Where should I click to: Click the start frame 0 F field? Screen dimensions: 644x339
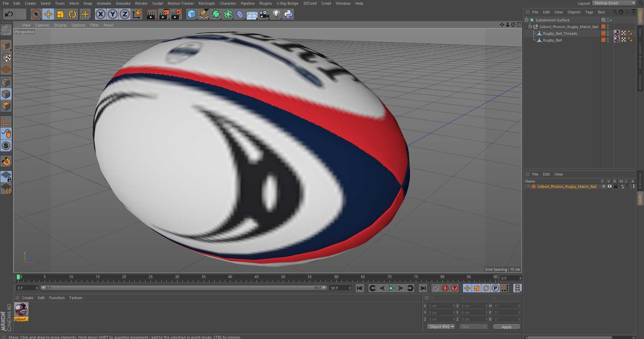(x=28, y=288)
